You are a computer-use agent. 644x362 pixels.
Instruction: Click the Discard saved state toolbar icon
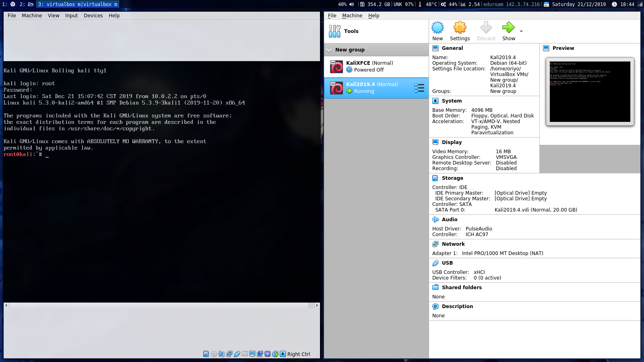point(486,28)
